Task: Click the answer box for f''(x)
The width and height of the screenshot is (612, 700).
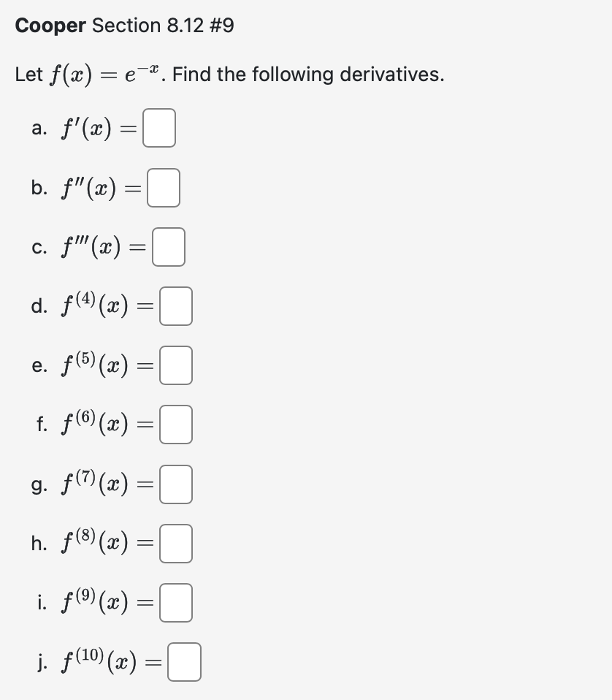Action: click(x=164, y=188)
